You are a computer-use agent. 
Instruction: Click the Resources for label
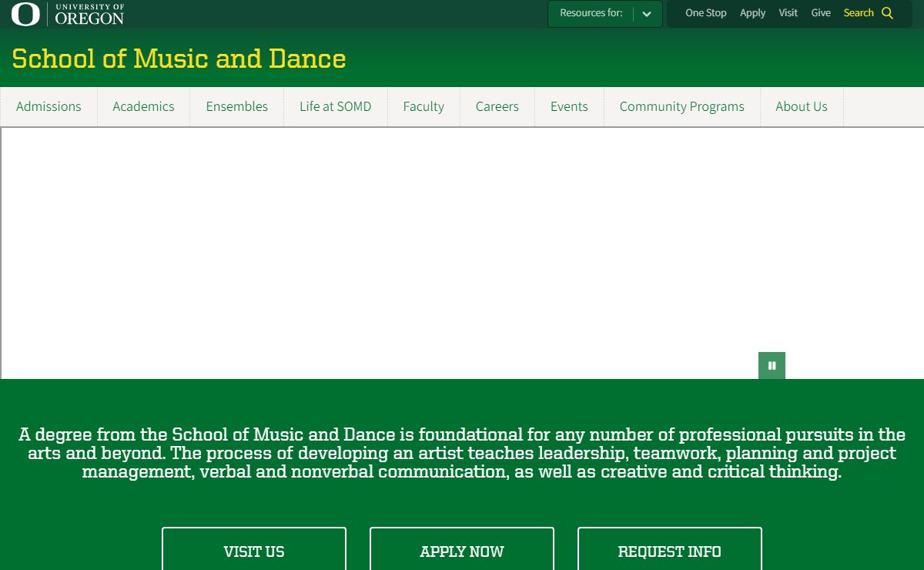coord(591,13)
